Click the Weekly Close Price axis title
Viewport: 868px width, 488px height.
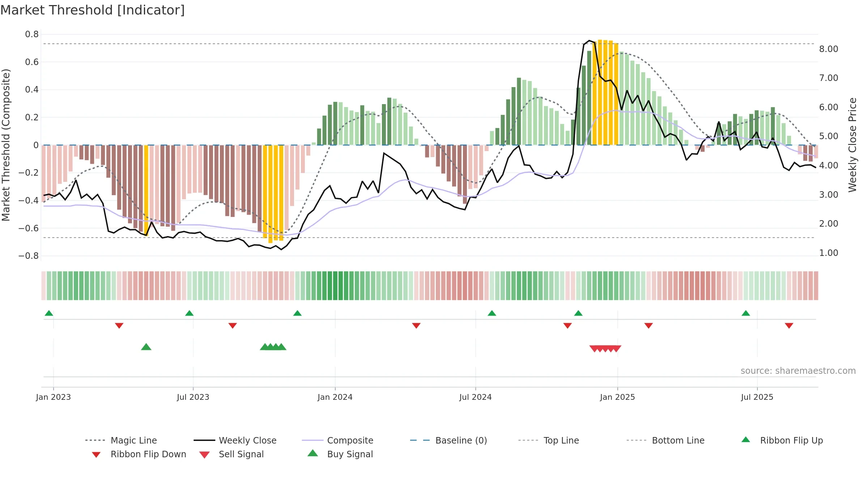pos(852,145)
